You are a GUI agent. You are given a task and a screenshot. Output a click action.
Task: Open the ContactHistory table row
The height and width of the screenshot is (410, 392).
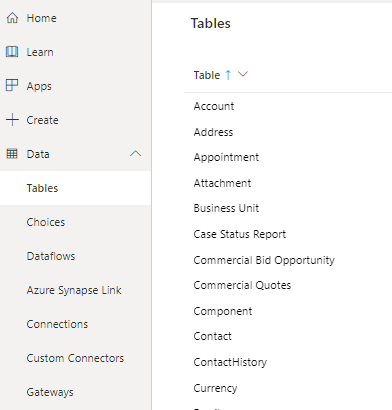230,362
